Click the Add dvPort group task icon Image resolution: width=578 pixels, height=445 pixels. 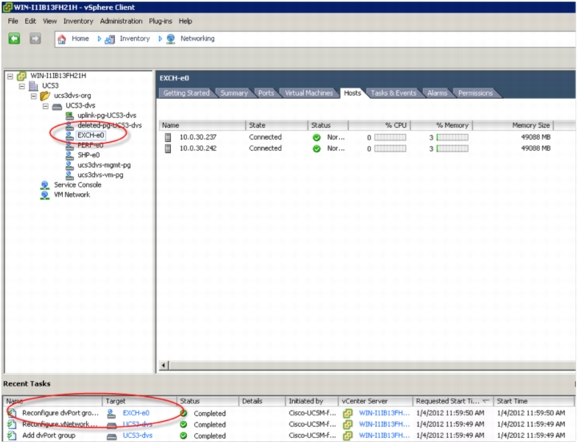(12, 435)
